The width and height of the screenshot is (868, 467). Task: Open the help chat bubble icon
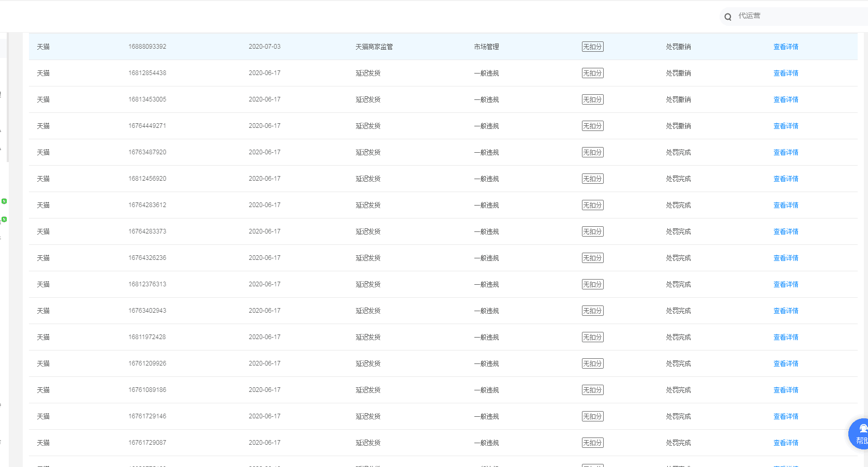tap(859, 434)
